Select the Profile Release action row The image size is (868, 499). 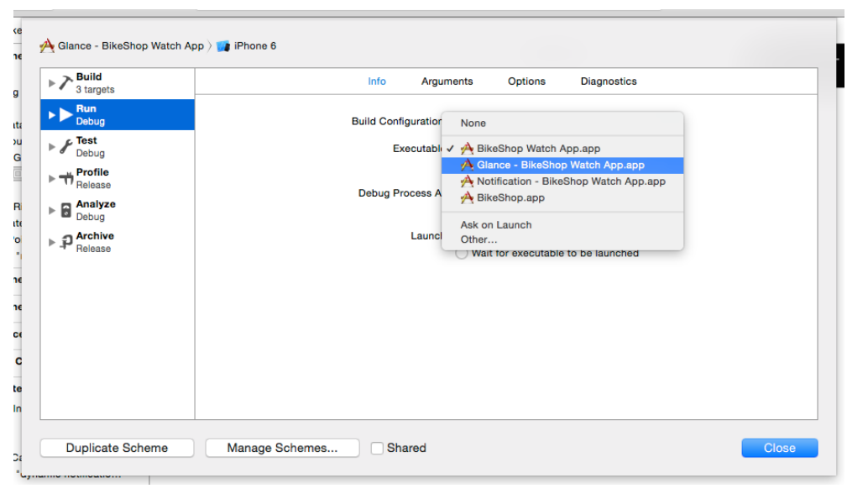(x=118, y=178)
